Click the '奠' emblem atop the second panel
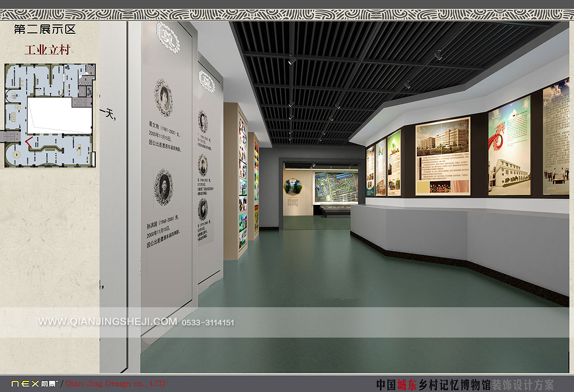This screenshot has height=392, width=574. [207, 81]
